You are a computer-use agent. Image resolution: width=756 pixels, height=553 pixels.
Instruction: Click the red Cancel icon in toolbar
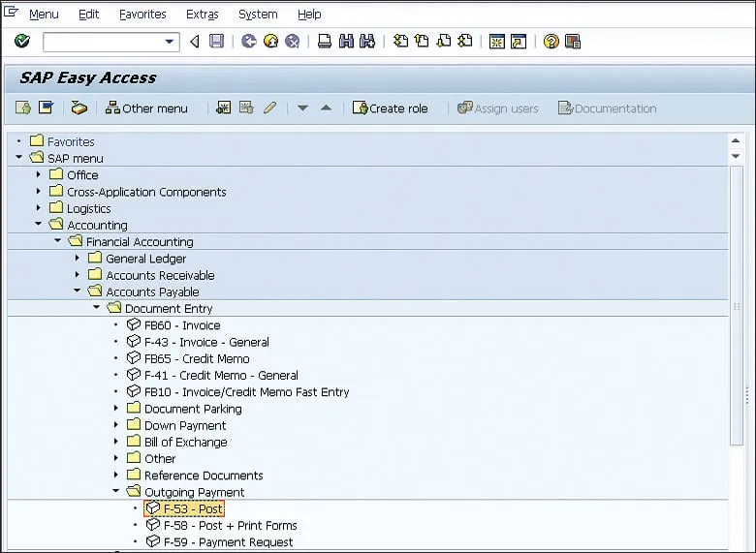(292, 42)
